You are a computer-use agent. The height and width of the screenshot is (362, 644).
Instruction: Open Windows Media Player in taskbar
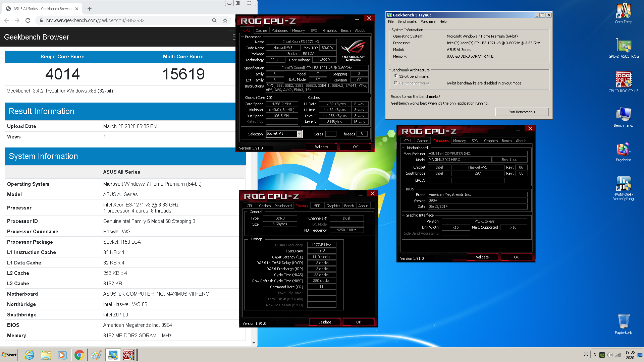62,355
